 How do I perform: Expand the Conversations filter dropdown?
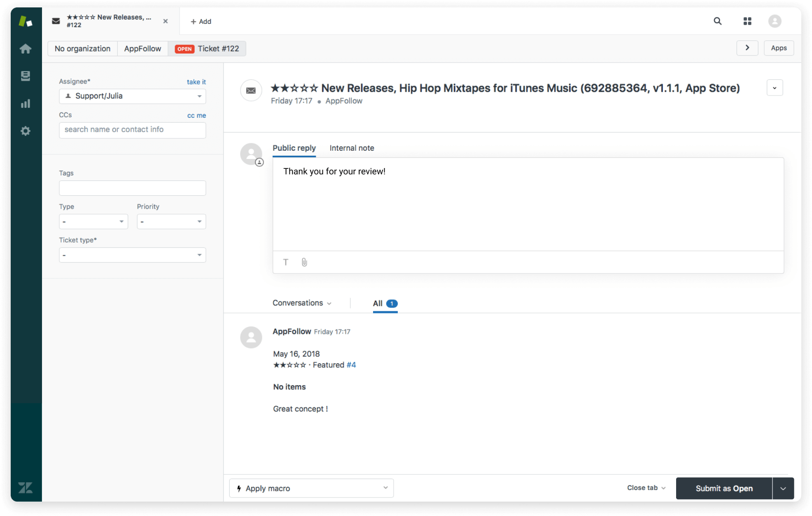pos(302,303)
